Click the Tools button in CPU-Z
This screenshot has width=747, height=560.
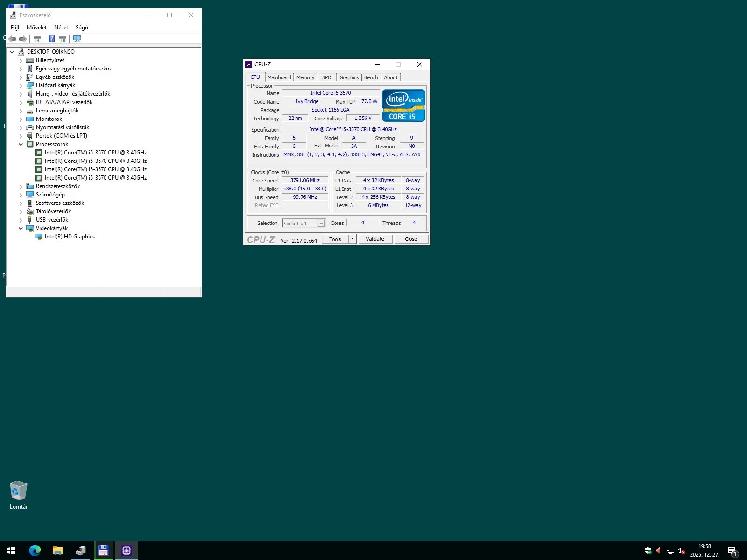(335, 239)
